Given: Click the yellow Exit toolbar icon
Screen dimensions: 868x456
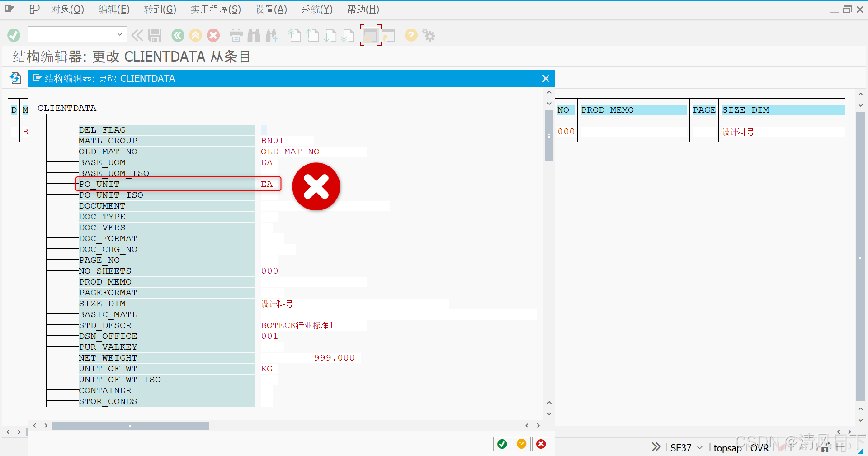Looking at the screenshot, I should (x=196, y=35).
